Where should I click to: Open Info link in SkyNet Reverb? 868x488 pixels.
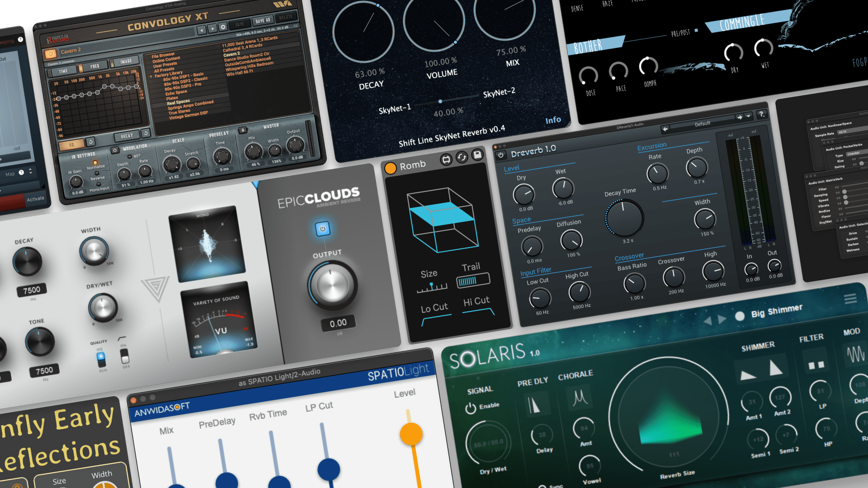pos(553,120)
